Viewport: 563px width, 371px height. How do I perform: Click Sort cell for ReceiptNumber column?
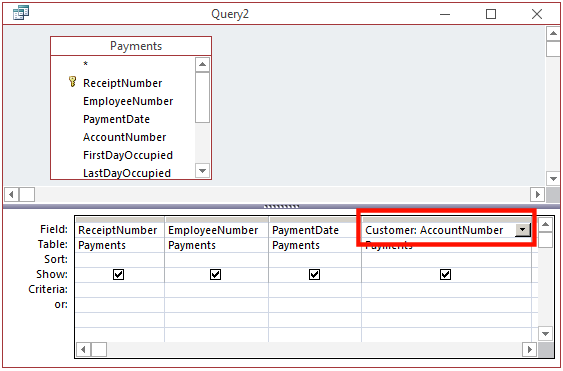[x=120, y=260]
